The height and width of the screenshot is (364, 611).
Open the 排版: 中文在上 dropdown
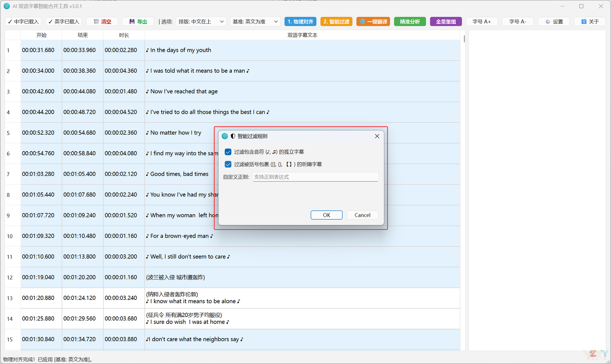(x=201, y=22)
